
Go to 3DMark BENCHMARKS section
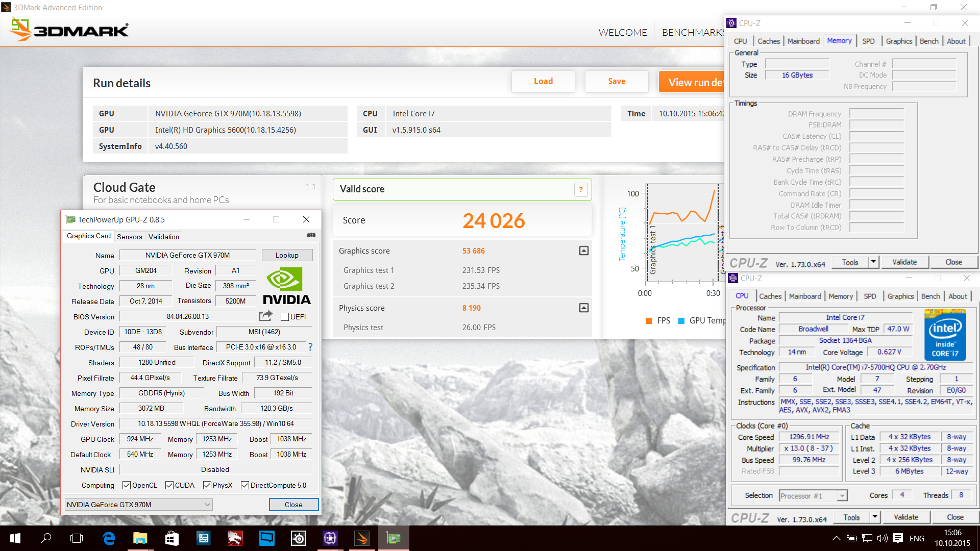[x=693, y=32]
